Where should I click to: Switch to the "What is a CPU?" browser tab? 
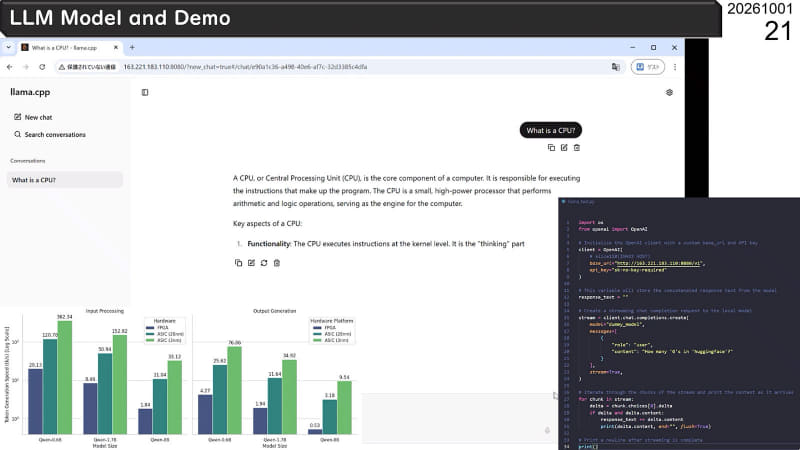pos(64,47)
